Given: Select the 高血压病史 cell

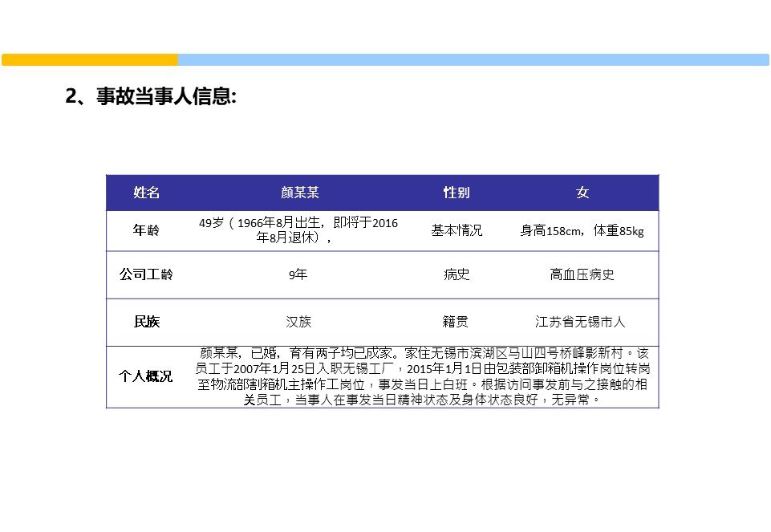Looking at the screenshot, I should coord(582,274).
